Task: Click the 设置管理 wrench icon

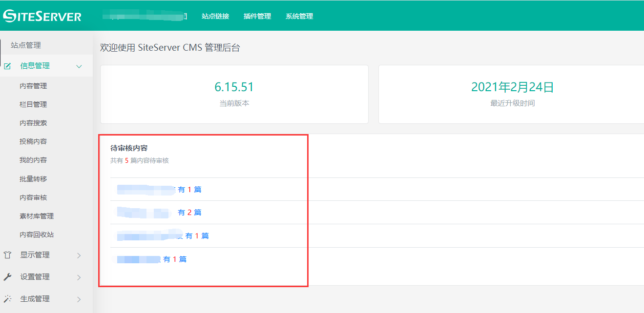Action: tap(7, 277)
